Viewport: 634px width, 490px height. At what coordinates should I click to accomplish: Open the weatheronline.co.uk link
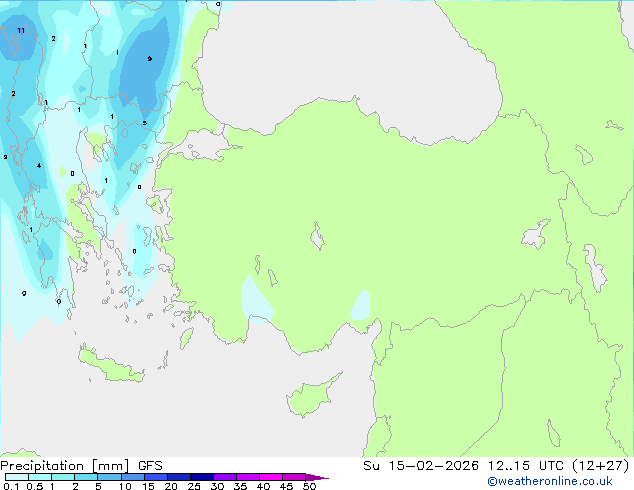[550, 481]
